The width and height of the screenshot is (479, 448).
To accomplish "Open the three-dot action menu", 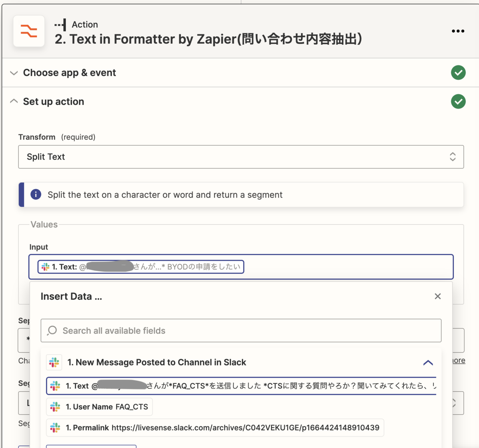I will (458, 31).
